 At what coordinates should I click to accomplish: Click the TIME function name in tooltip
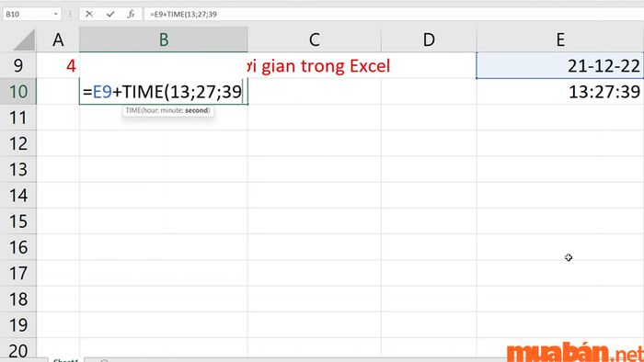[133, 110]
